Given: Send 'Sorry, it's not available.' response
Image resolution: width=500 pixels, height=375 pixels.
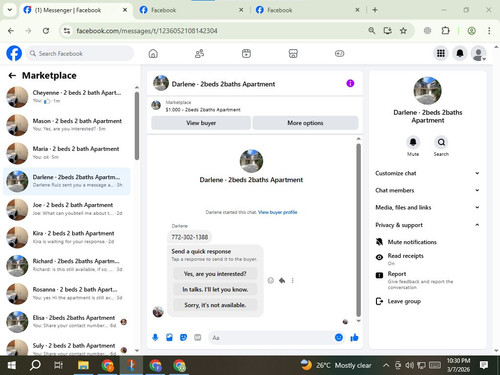Looking at the screenshot, I should 215,305.
